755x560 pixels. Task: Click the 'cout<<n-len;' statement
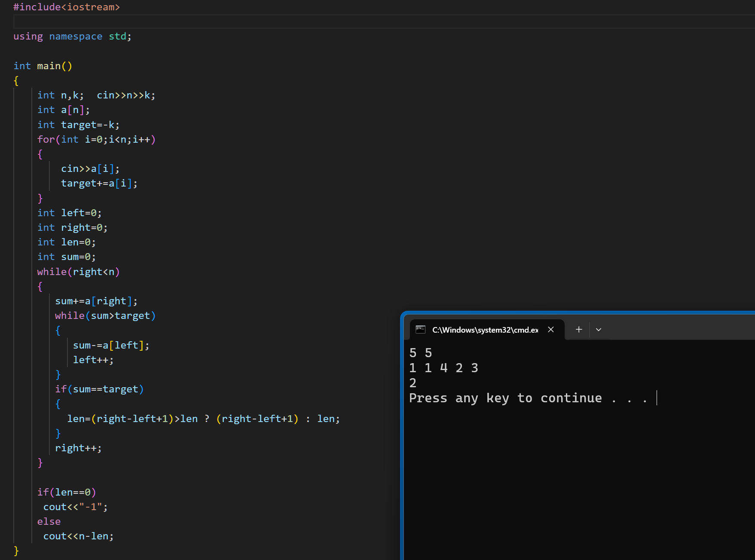[79, 536]
